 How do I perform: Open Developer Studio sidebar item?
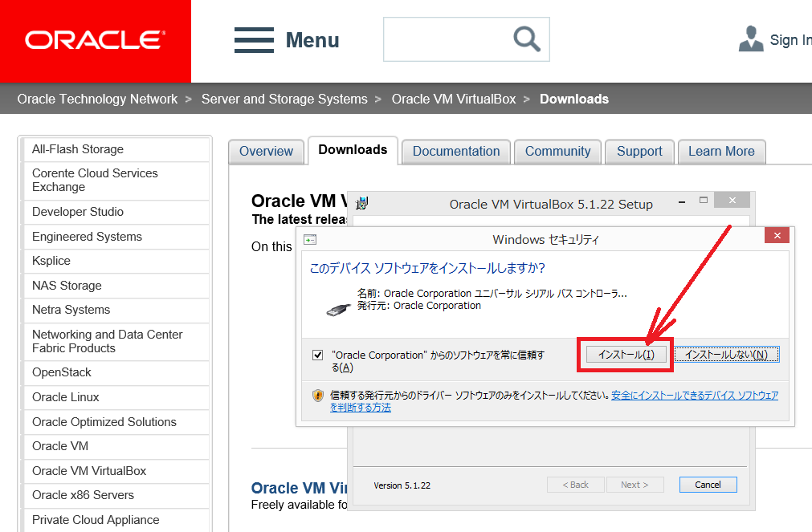[116, 212]
